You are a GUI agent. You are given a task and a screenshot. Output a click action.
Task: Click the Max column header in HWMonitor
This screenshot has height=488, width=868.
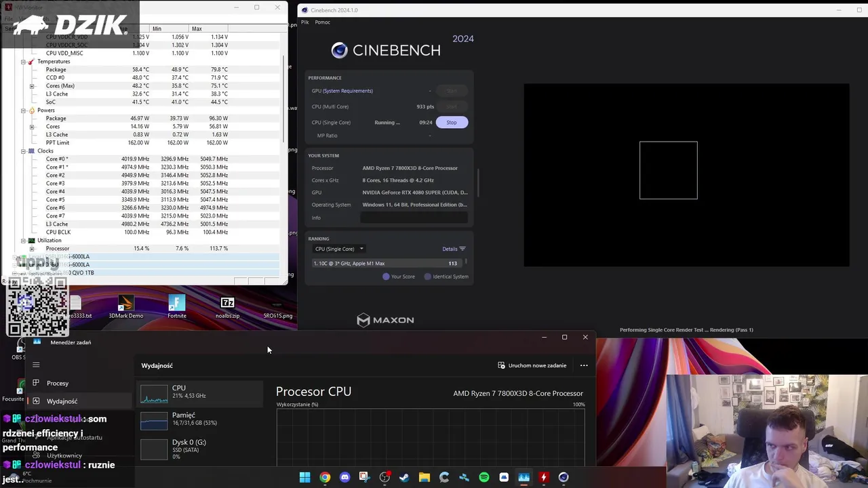(x=209, y=28)
